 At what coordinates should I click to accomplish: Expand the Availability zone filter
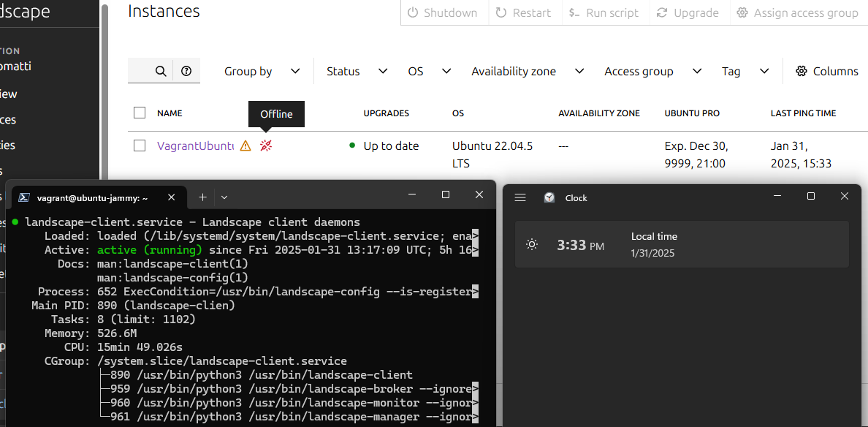(528, 71)
